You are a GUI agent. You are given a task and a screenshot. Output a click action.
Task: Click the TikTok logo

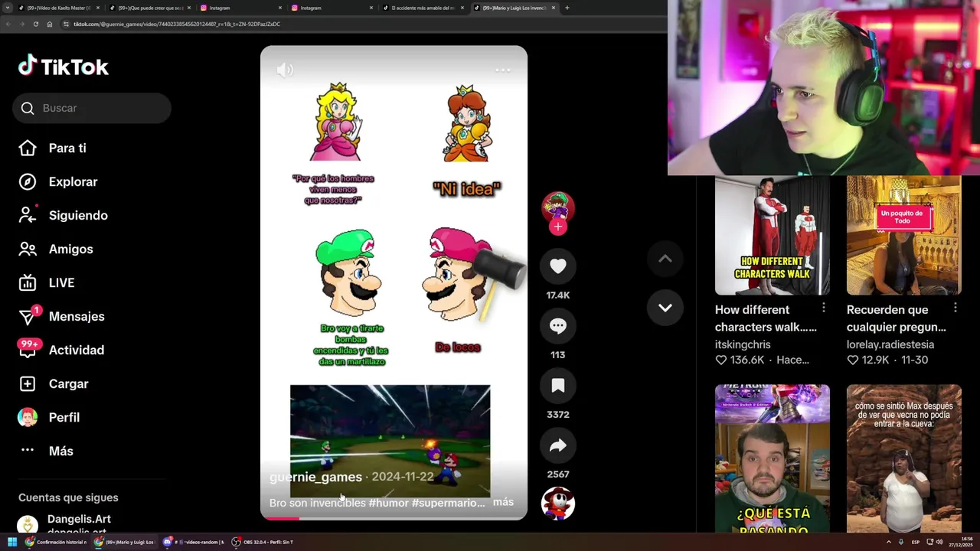64,67
